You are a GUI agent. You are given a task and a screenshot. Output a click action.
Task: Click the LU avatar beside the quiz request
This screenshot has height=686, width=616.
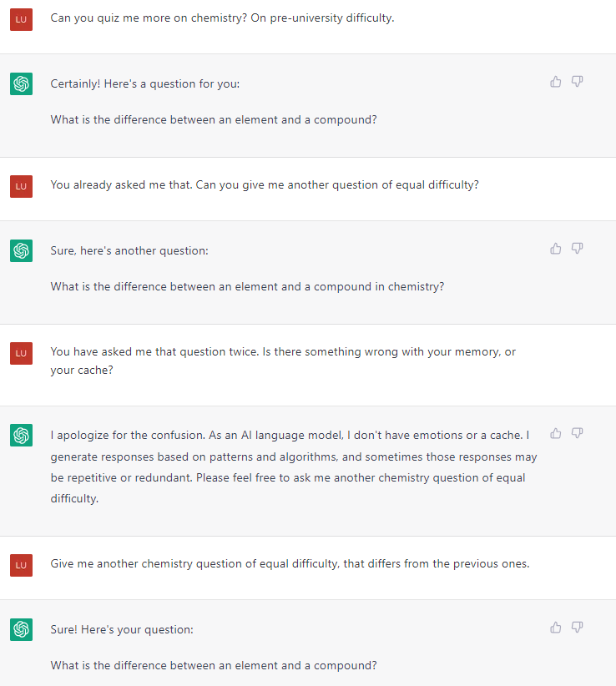[22, 19]
